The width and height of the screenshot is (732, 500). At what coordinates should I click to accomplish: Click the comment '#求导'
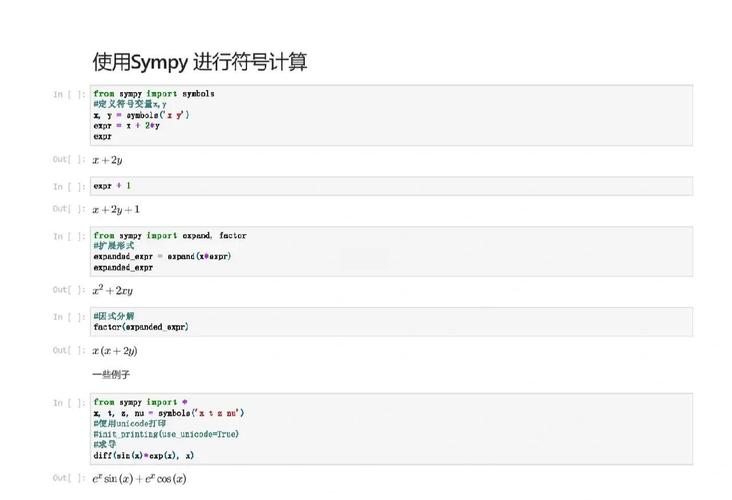(105, 444)
